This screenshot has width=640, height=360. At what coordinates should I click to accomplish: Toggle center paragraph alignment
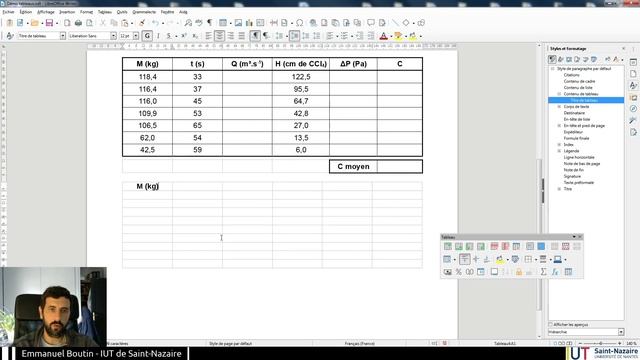coord(220,36)
